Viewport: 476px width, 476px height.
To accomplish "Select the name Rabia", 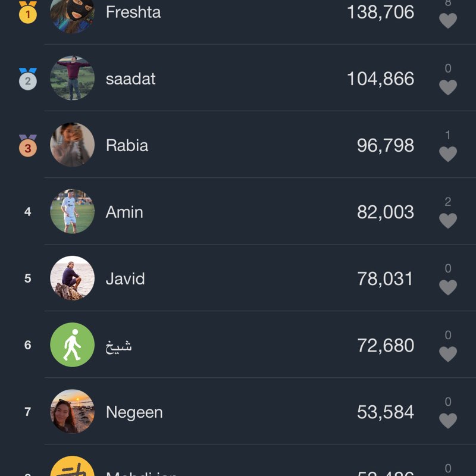I will 127,145.
